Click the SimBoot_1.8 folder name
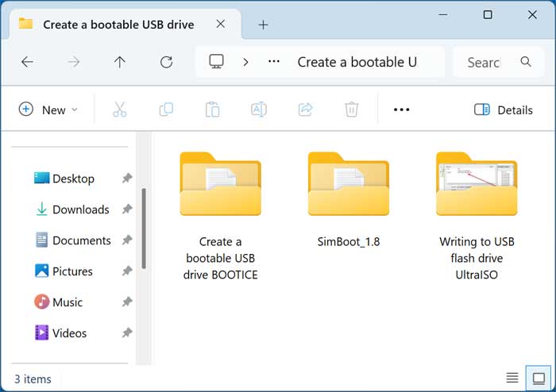Image resolution: width=556 pixels, height=392 pixels. click(349, 242)
